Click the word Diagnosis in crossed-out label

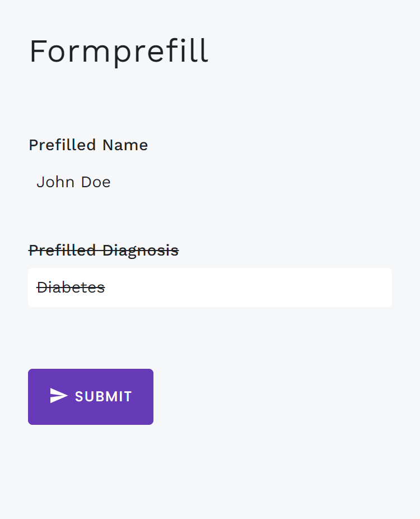(141, 251)
